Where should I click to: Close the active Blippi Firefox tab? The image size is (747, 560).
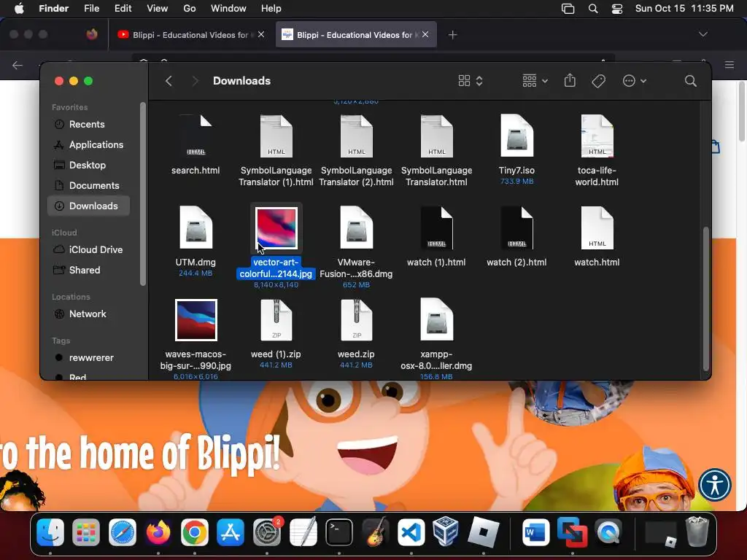(425, 34)
